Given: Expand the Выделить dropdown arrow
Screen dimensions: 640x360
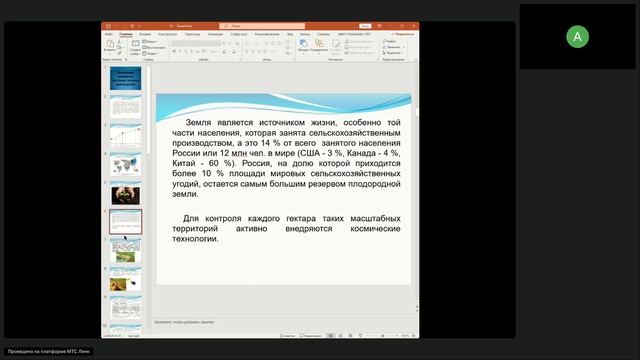Looking at the screenshot, I should pyautogui.click(x=402, y=53).
